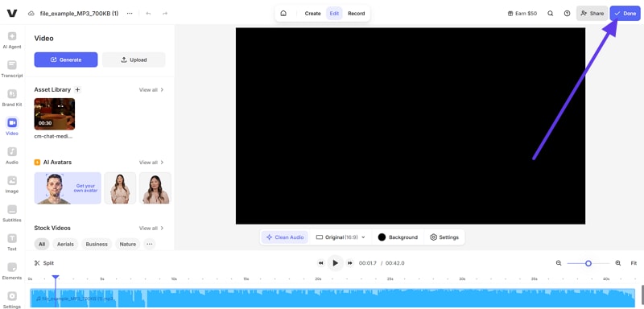Select the middle woman avatar thumbnail
The image size is (644, 309).
pos(120,188)
